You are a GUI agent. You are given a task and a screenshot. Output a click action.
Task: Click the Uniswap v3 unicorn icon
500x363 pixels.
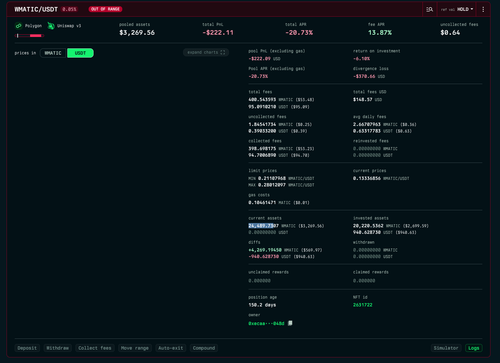click(51, 26)
